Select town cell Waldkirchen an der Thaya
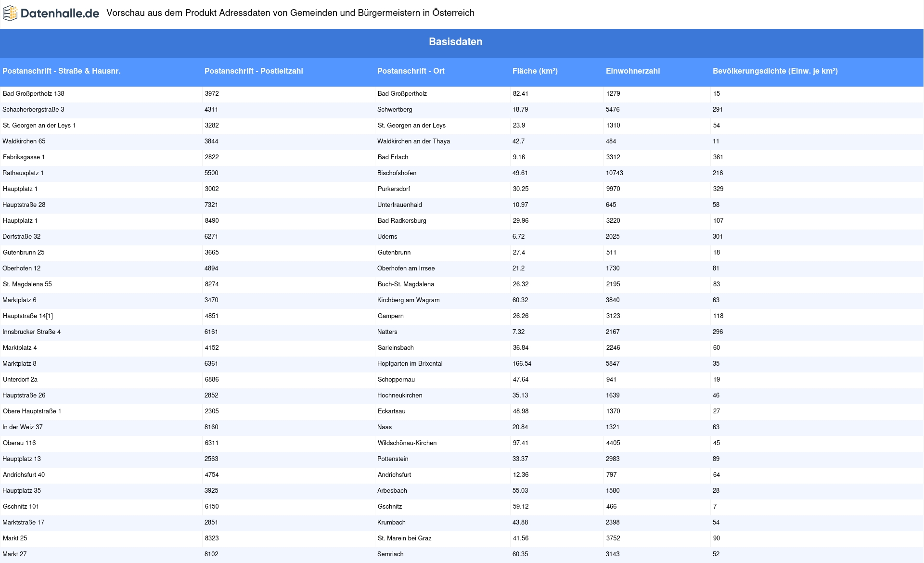Screen dimensions: 924x563 pos(414,141)
